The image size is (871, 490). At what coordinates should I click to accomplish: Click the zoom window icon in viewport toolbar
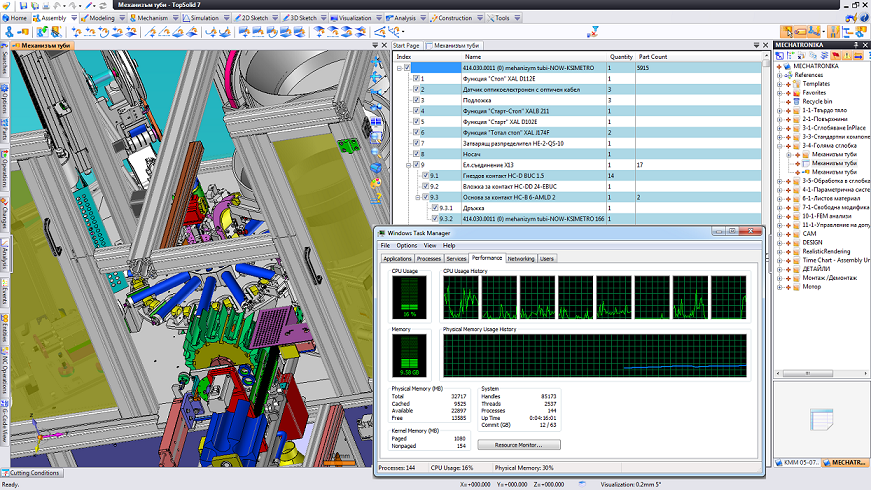tap(376, 137)
